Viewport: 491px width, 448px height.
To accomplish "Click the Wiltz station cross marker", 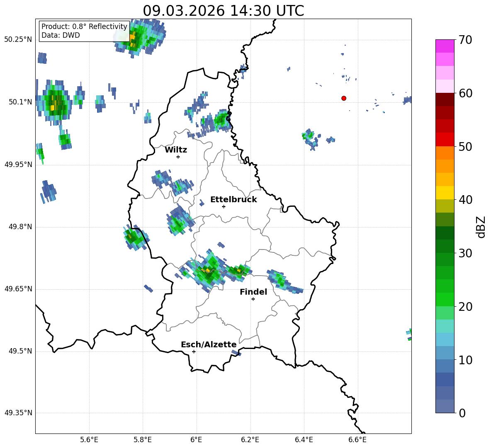I will pos(178,157).
